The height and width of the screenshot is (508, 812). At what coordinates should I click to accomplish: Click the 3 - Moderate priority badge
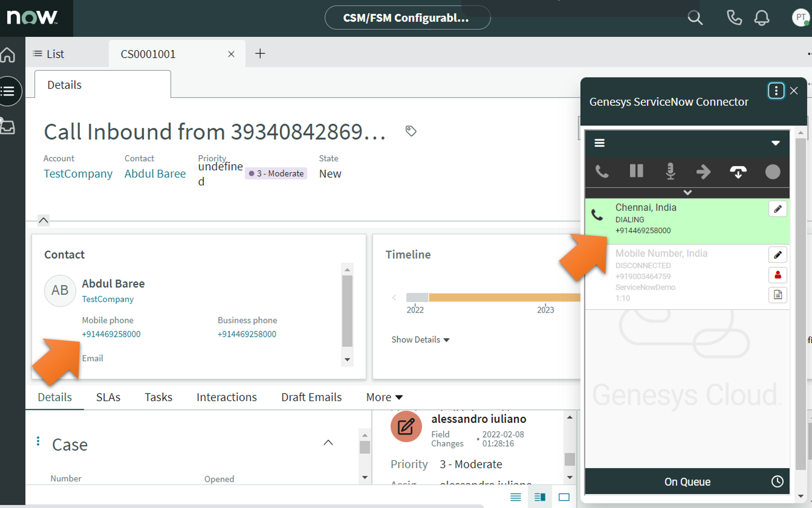(276, 173)
